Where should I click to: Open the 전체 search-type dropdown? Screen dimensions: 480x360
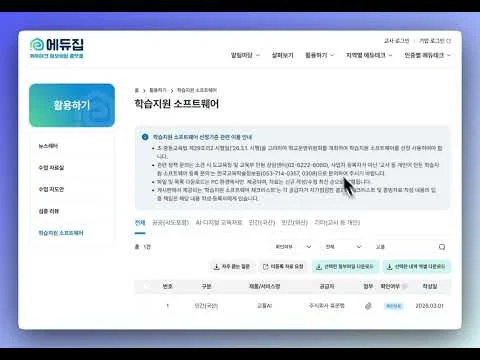[x=343, y=247]
